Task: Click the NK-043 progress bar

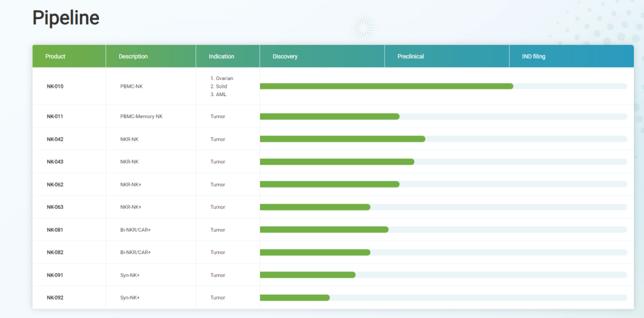Action: pos(337,162)
